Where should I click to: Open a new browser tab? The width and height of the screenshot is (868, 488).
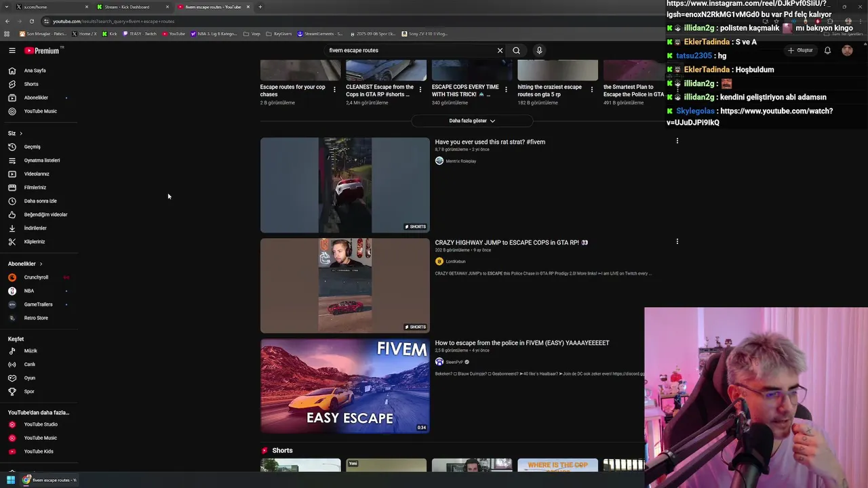pyautogui.click(x=260, y=7)
